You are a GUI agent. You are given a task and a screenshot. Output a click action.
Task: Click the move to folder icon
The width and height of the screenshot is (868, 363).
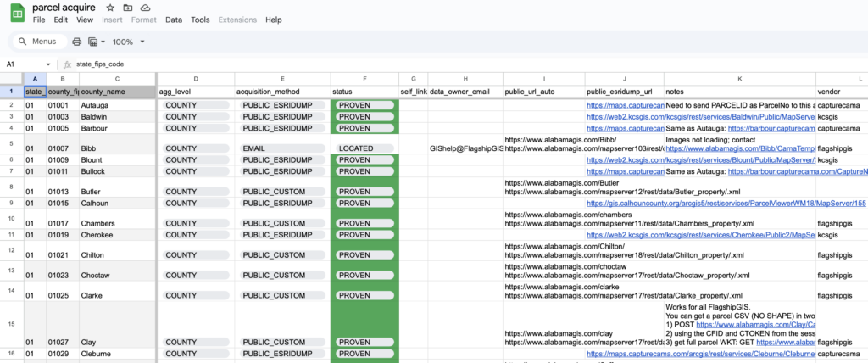pyautogui.click(x=128, y=8)
